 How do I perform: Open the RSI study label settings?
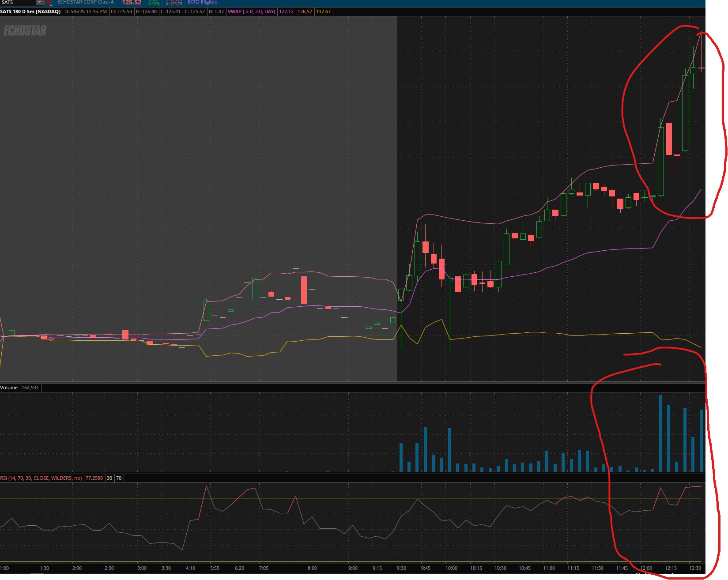point(41,478)
